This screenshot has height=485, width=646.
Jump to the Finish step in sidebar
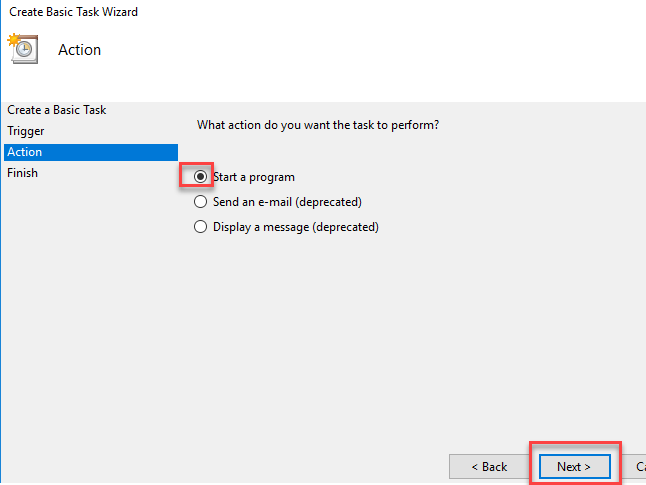pyautogui.click(x=22, y=173)
